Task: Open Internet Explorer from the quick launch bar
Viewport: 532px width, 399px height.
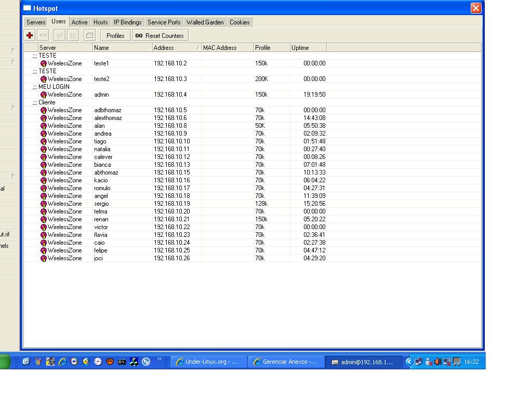Action: [x=62, y=362]
